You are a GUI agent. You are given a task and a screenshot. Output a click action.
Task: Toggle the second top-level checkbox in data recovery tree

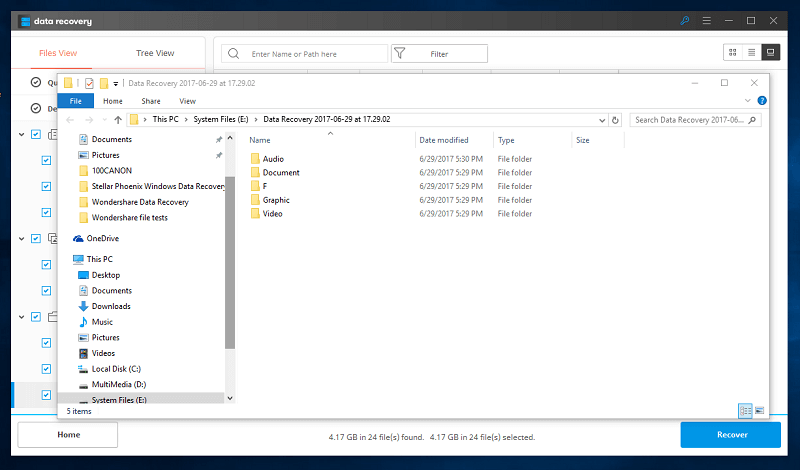(36, 238)
